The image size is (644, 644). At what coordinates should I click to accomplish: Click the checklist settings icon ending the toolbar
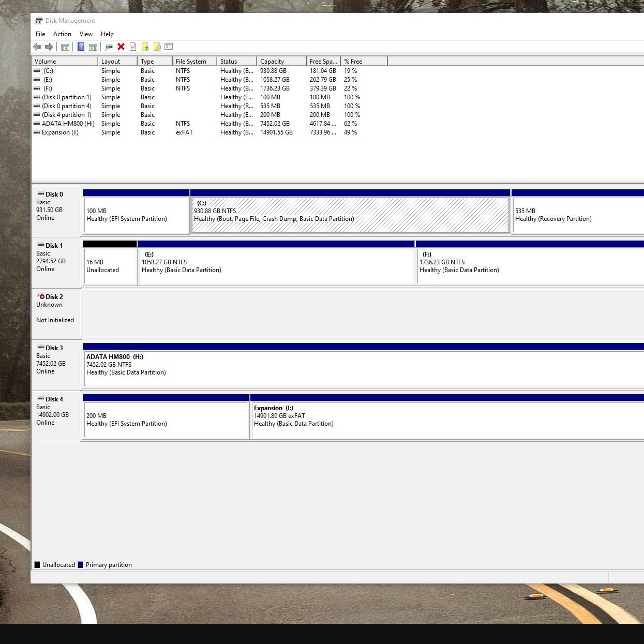click(169, 47)
